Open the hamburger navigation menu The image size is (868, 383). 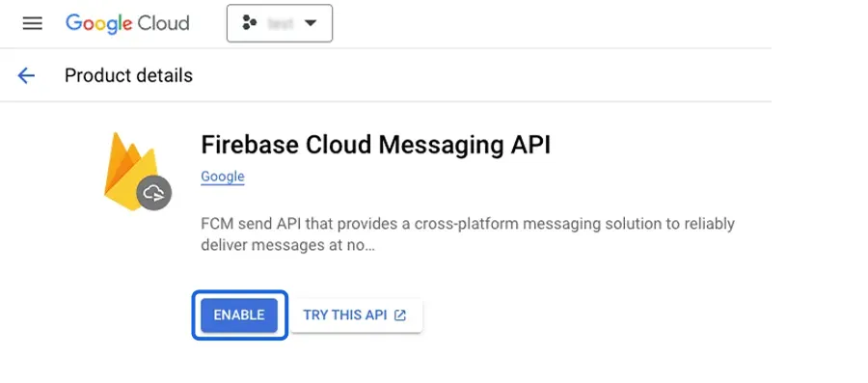point(33,23)
